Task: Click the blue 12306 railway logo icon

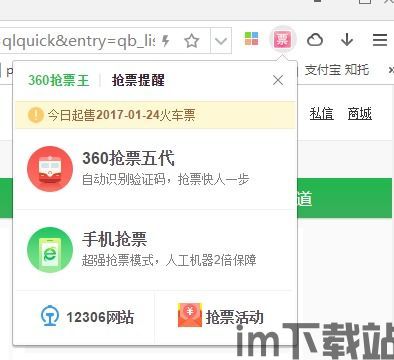Action: point(50,316)
